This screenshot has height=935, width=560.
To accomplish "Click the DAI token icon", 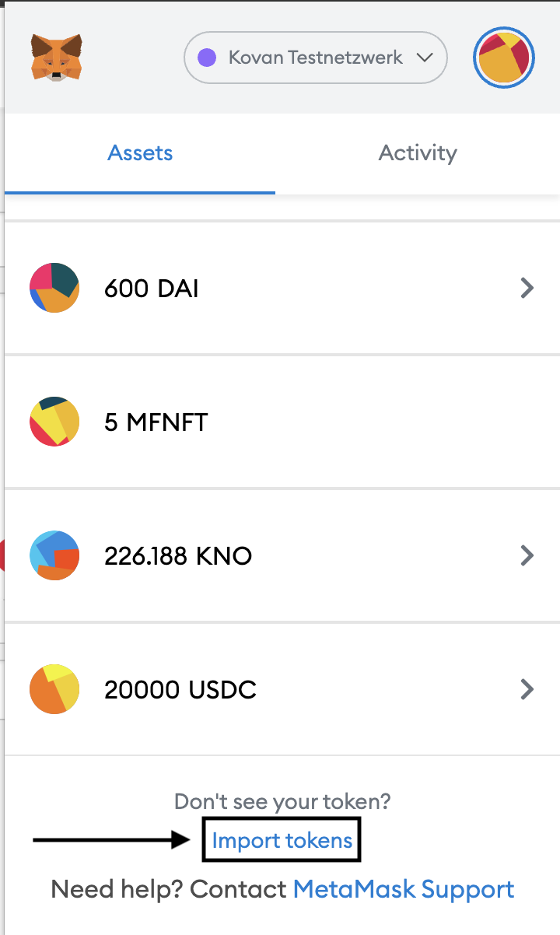I will click(x=54, y=288).
